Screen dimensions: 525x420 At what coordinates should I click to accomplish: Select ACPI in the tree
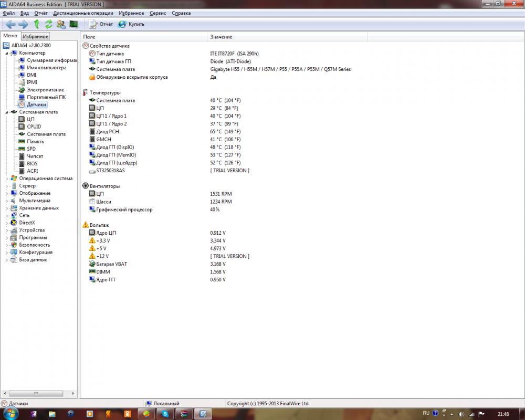click(28, 171)
